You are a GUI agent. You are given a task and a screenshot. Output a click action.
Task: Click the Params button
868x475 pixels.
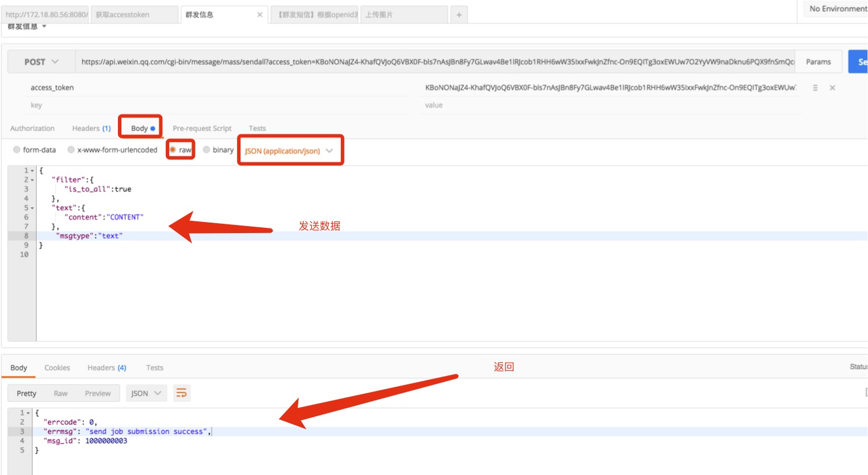pos(818,62)
